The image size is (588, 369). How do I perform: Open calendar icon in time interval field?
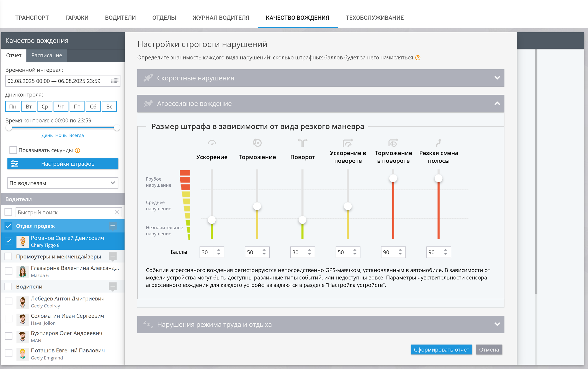pos(115,81)
